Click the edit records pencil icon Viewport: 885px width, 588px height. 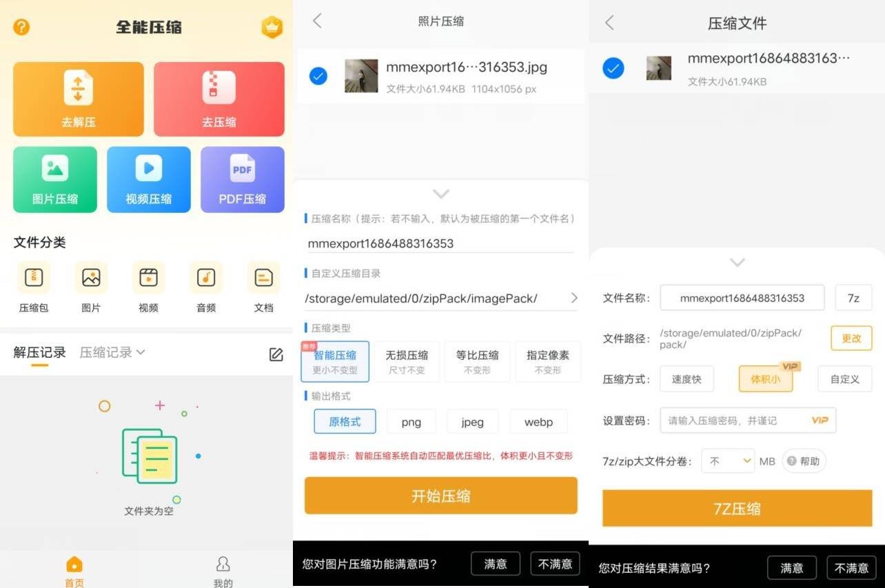pos(276,354)
